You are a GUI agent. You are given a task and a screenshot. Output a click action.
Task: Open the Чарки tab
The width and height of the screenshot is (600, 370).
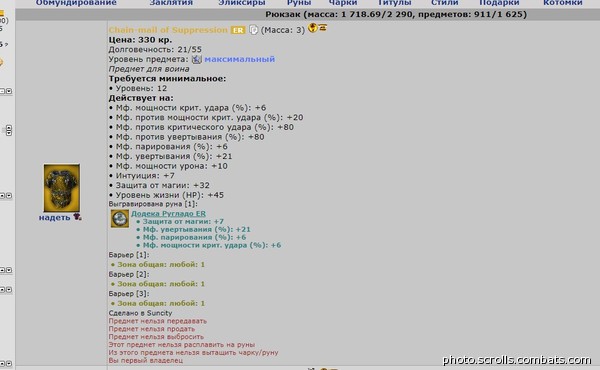tap(343, 3)
